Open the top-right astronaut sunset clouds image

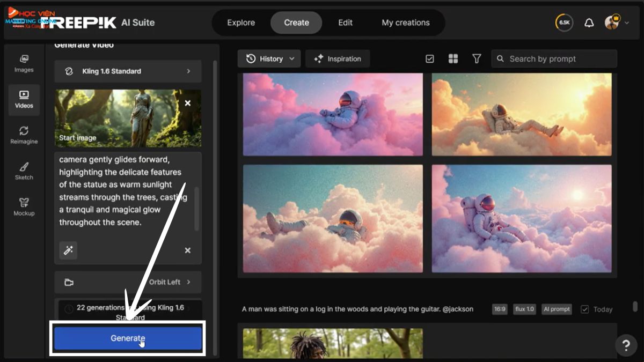(x=522, y=114)
